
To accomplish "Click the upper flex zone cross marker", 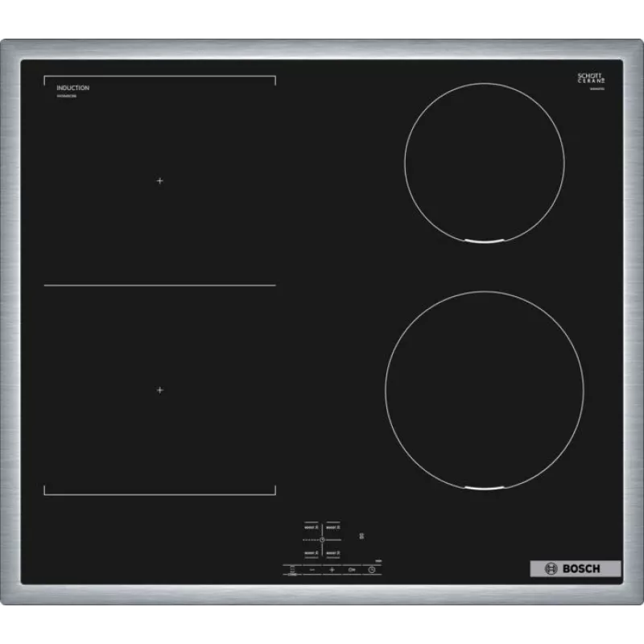I will pyautogui.click(x=159, y=180).
